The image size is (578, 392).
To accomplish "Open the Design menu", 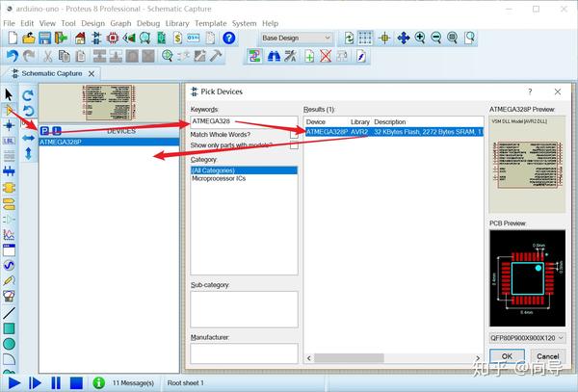I will pos(92,23).
